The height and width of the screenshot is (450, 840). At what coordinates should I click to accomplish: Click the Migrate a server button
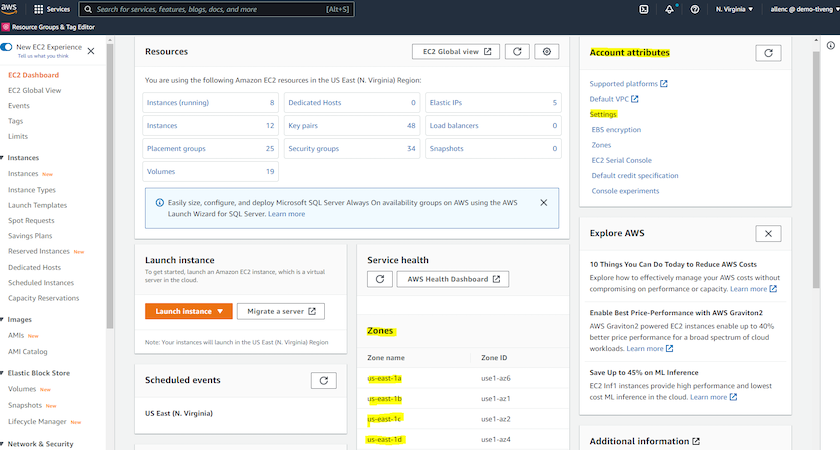pyautogui.click(x=280, y=311)
